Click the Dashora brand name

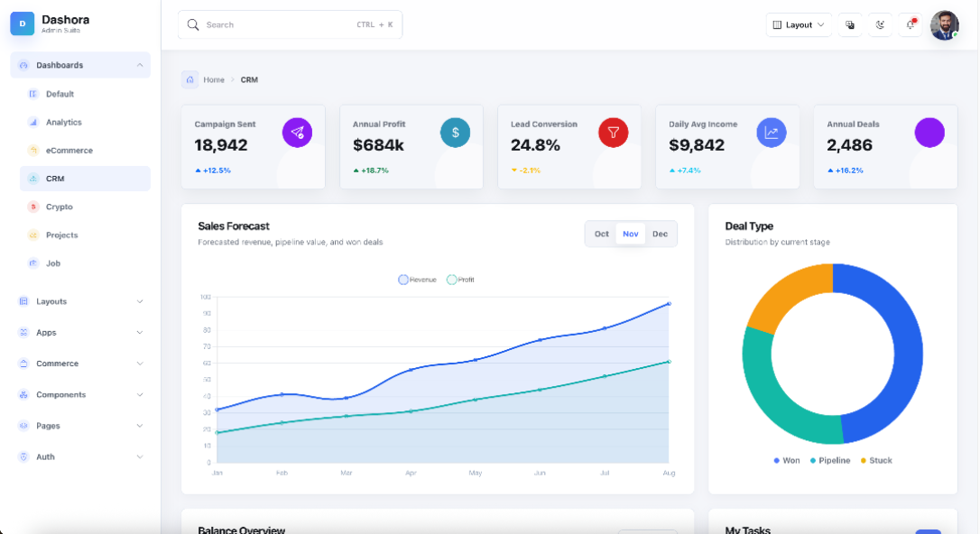tap(66, 19)
